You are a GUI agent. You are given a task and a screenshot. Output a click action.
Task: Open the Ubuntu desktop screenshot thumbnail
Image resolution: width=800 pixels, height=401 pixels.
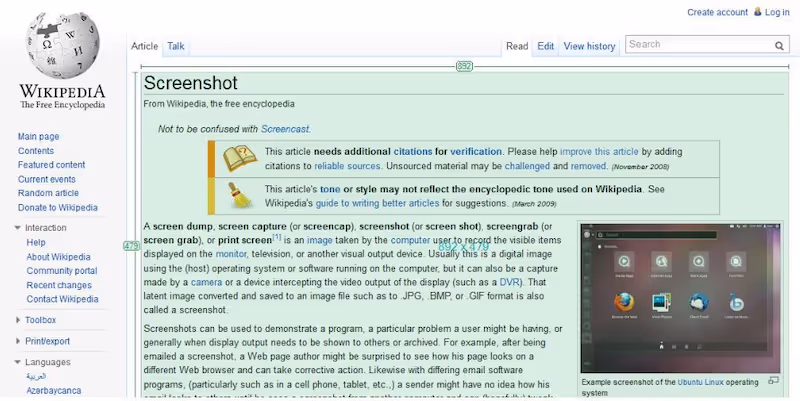pos(680,298)
